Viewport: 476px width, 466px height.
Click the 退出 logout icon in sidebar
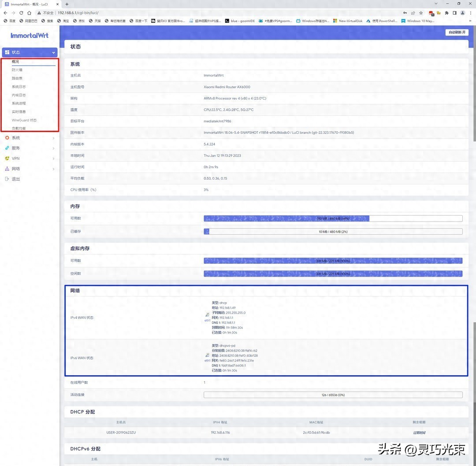tap(7, 179)
